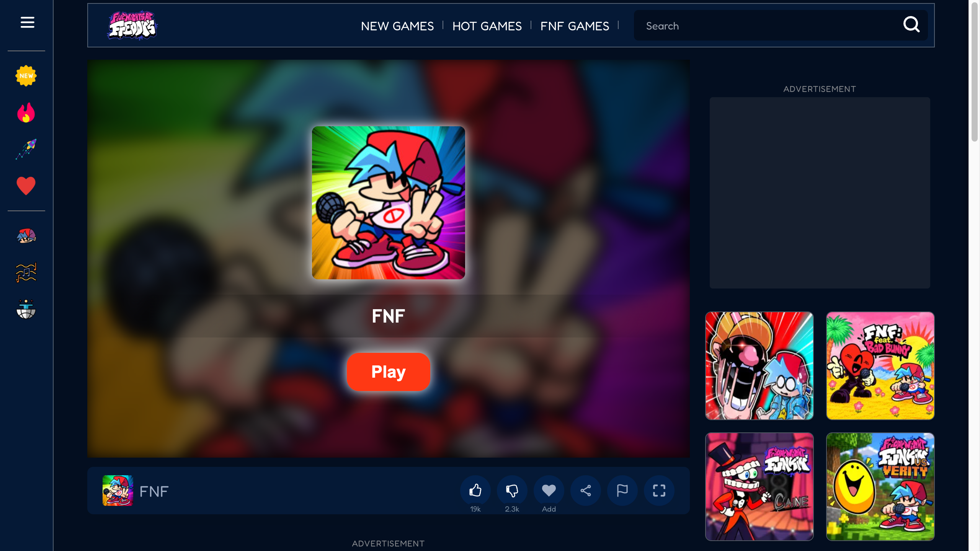The width and height of the screenshot is (980, 551).
Task: Click the small FNF thumbnail in info bar
Action: pyautogui.click(x=118, y=491)
